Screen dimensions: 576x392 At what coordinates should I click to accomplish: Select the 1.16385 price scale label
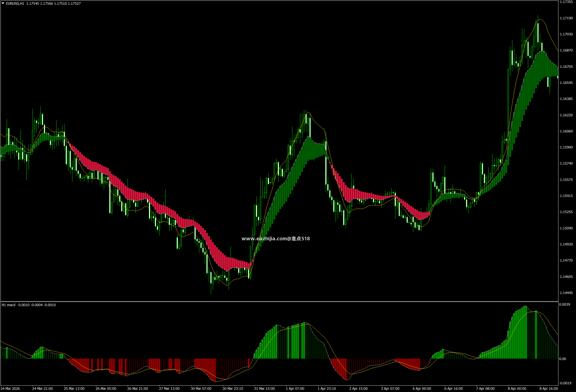[x=566, y=99]
